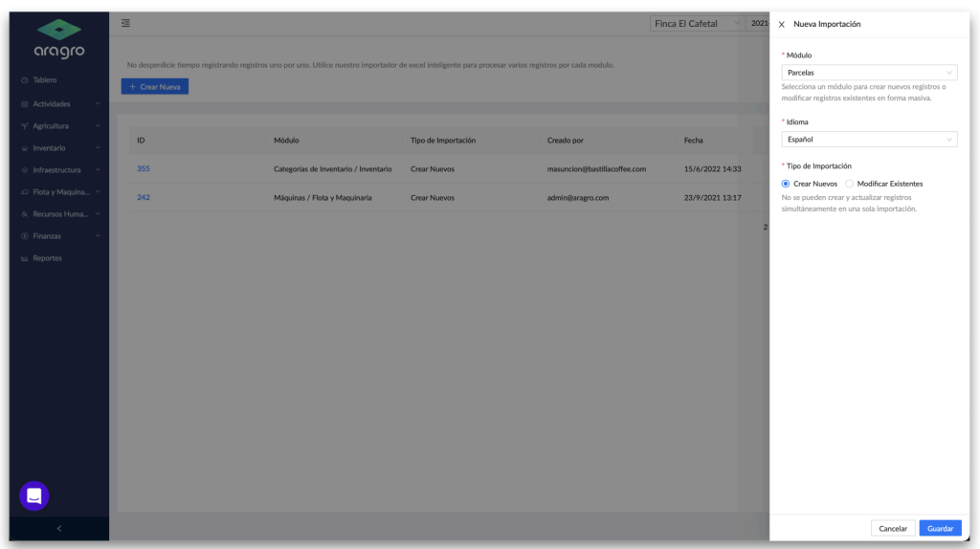The image size is (980, 549).
Task: Click the Finanzas sidebar icon
Action: pyautogui.click(x=24, y=236)
